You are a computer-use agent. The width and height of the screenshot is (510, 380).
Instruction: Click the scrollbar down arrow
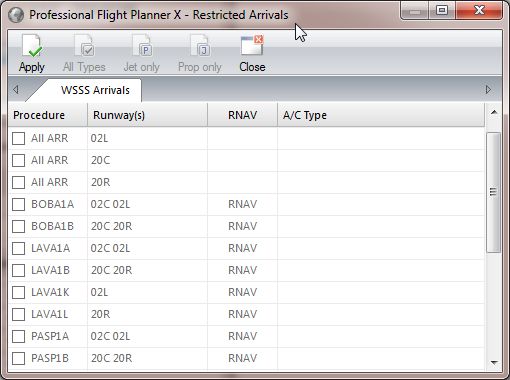[494, 362]
